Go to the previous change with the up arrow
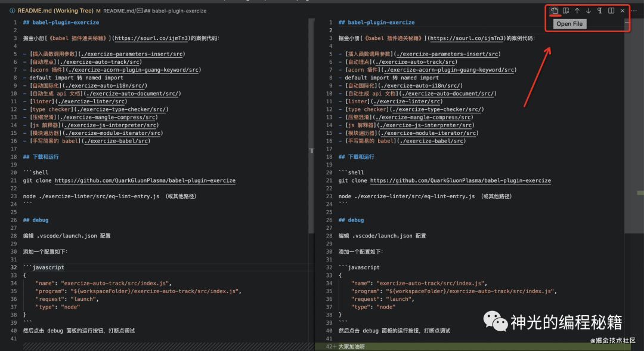The width and height of the screenshot is (644, 351). [x=577, y=11]
